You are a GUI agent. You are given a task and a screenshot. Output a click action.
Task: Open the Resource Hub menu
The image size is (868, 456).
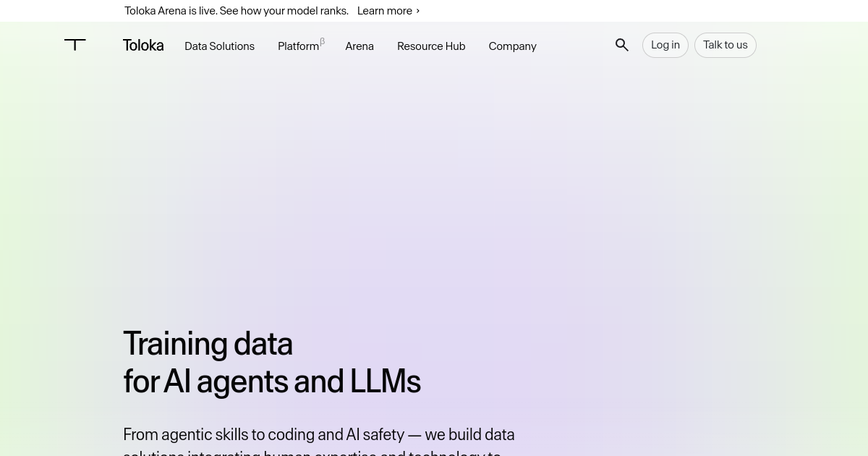point(431,46)
